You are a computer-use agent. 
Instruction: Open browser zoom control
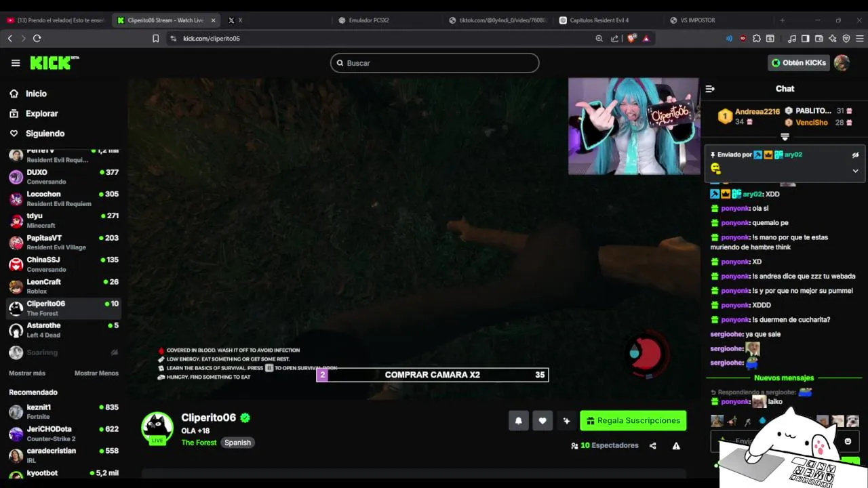599,39
